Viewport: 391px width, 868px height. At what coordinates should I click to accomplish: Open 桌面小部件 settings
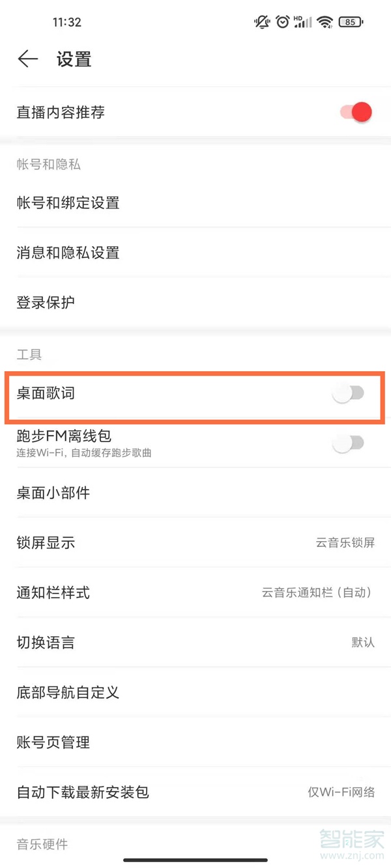[x=195, y=493]
